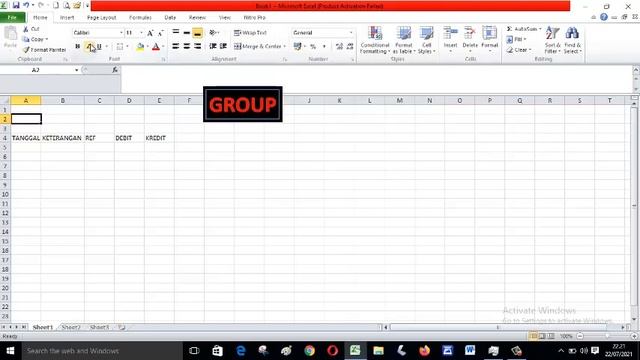Pick the yellow Fill Color bucket

tap(140, 47)
